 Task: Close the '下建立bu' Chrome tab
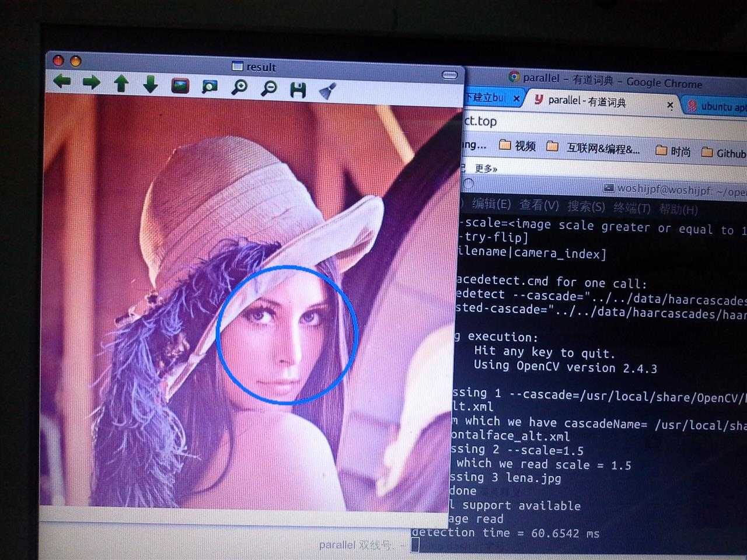(x=516, y=99)
